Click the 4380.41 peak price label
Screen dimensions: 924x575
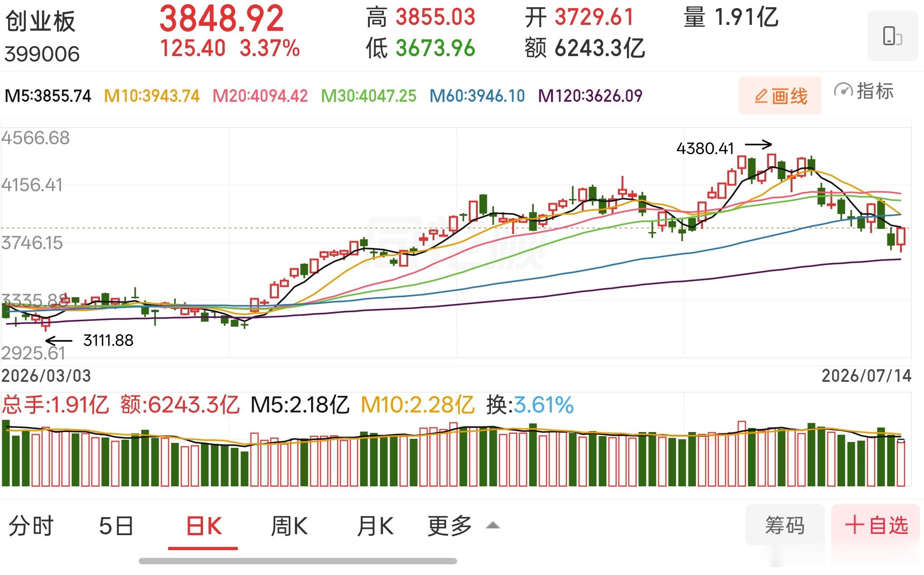705,148
